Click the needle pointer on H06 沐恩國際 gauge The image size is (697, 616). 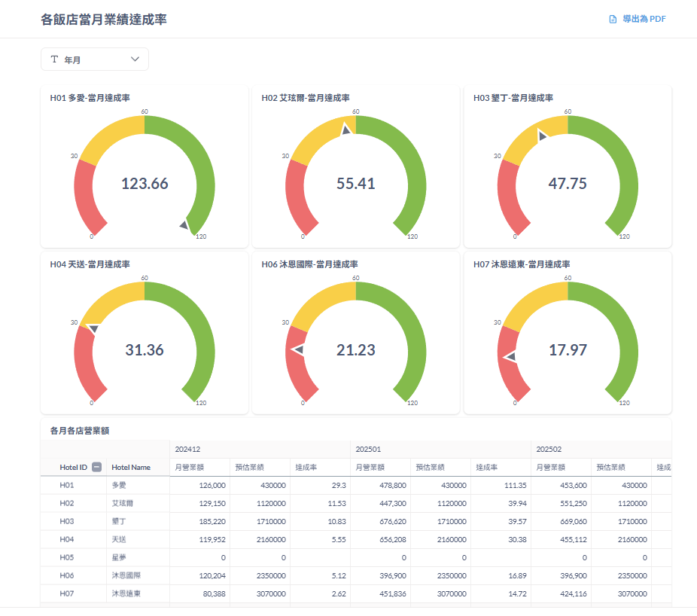[x=298, y=349]
